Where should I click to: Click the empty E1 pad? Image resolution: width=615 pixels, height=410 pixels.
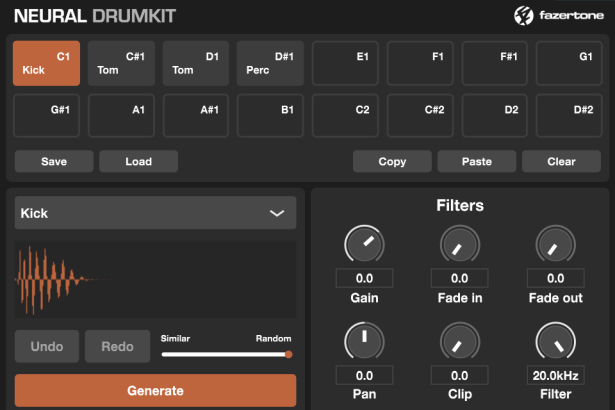346,63
